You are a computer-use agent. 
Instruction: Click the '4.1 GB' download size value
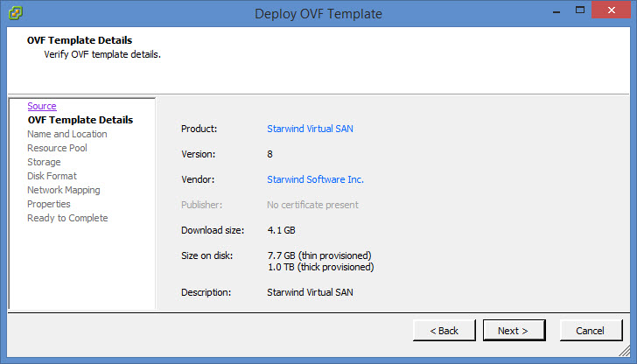281,230
